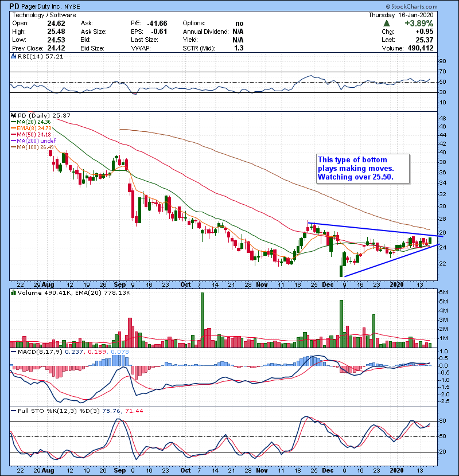Click the MA(20) 24.36 legend entry
The height and width of the screenshot is (476, 459).
tap(30, 122)
